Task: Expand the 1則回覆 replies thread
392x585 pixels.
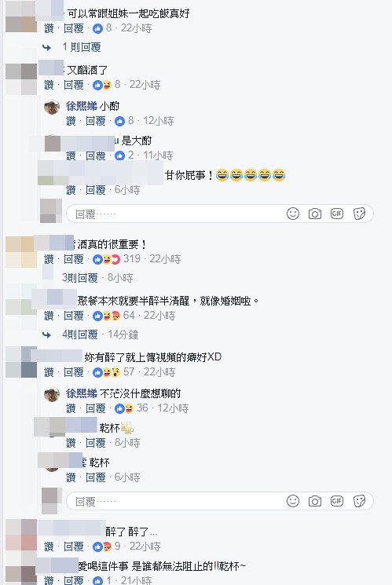Action: point(82,47)
